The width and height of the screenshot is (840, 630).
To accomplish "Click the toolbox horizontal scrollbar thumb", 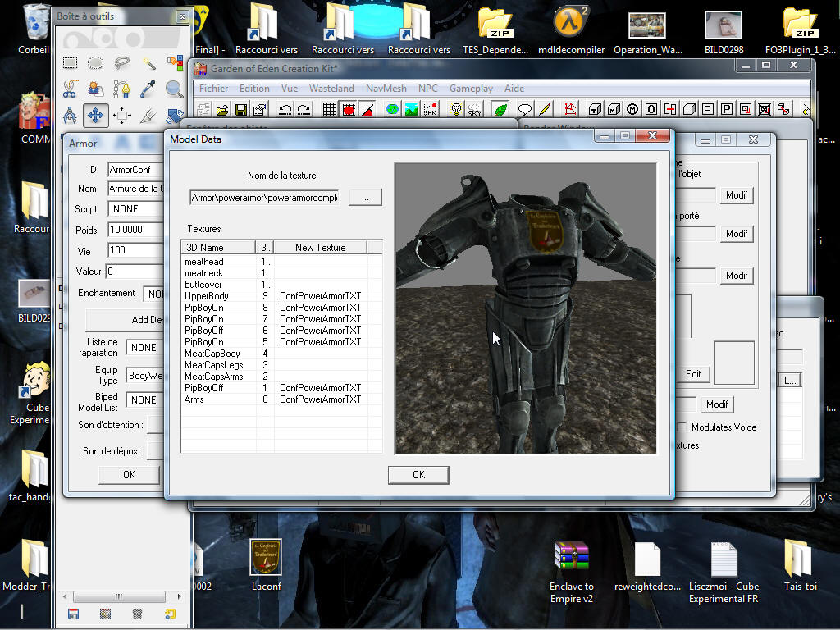I will click(x=119, y=597).
